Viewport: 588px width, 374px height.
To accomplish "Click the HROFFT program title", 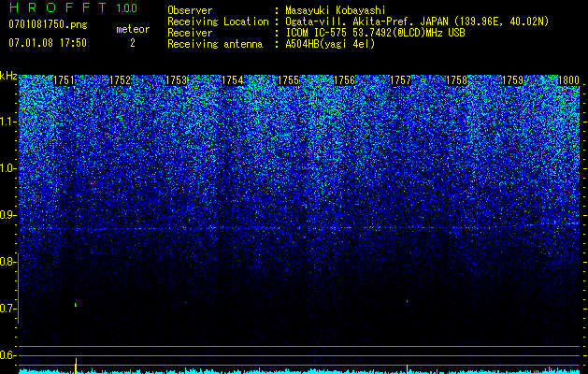I will click(58, 7).
